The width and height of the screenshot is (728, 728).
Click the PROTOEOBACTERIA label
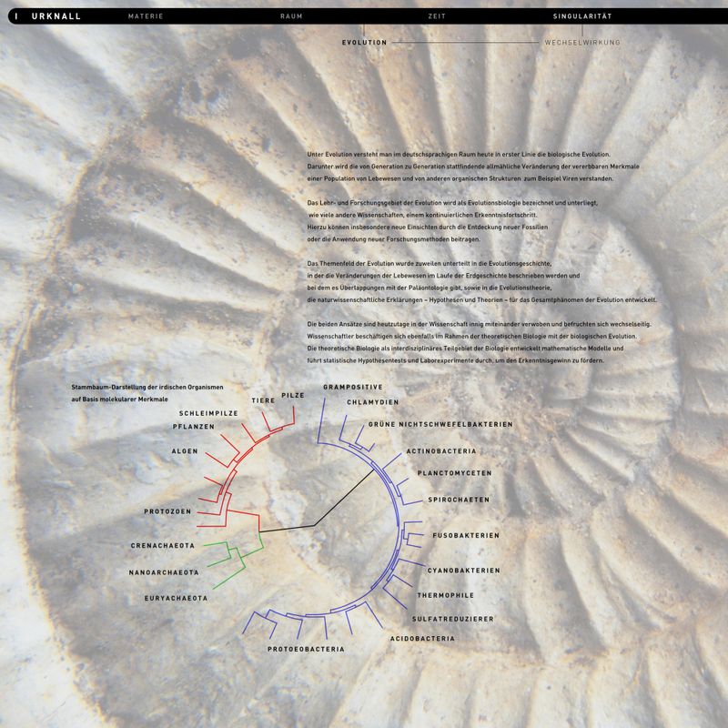306,649
